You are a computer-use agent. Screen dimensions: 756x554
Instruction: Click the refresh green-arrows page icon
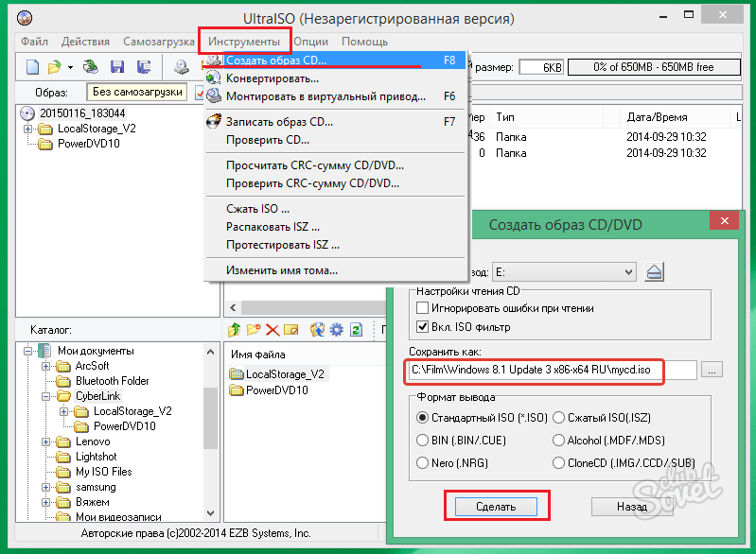tap(356, 330)
